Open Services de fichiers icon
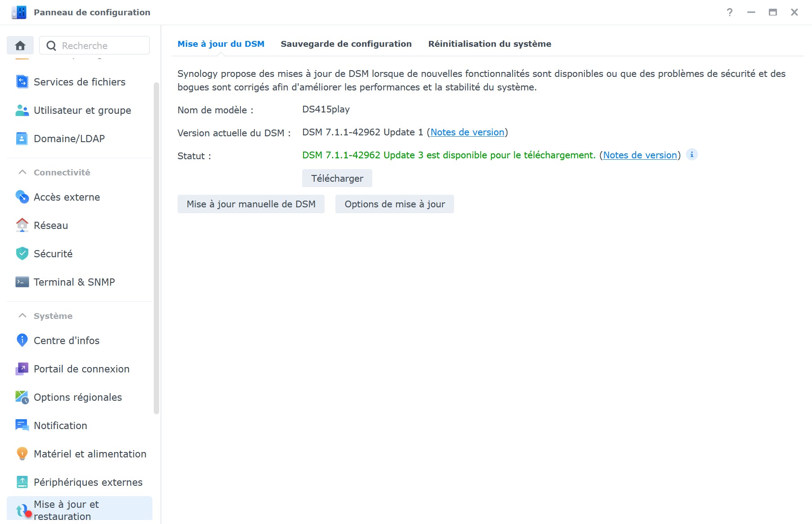Image resolution: width=812 pixels, height=524 pixels. pyautogui.click(x=22, y=82)
